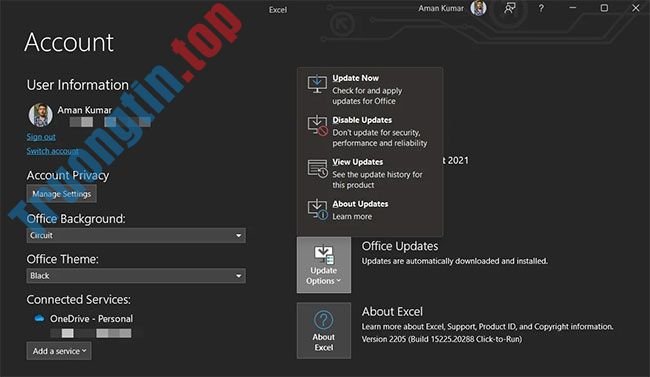Click the Update Now monitor icon
This screenshot has width=650, height=377.
(x=317, y=84)
